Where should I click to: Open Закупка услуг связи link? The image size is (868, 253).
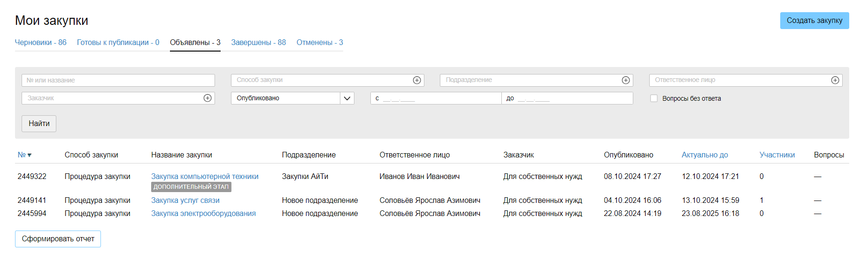(x=185, y=200)
